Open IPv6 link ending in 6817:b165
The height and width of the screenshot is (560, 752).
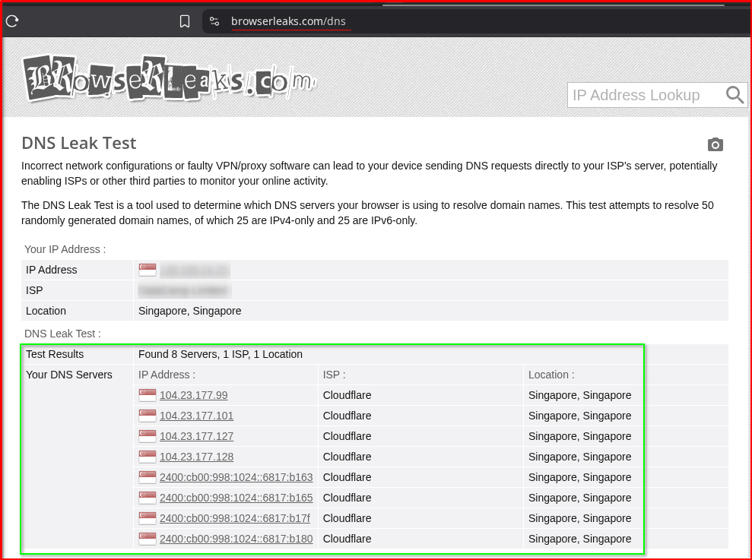(236, 498)
